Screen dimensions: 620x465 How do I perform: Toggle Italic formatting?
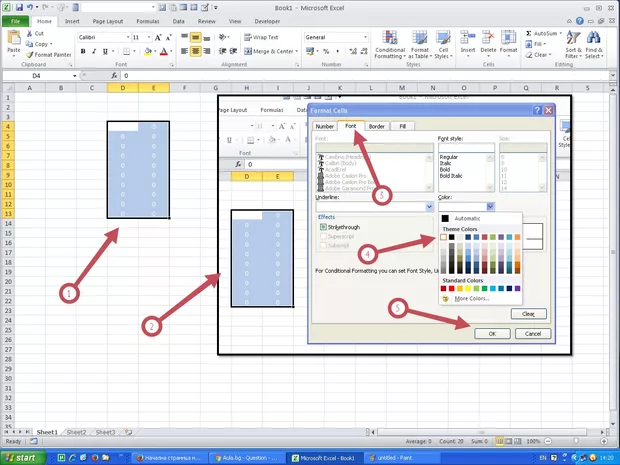point(94,51)
